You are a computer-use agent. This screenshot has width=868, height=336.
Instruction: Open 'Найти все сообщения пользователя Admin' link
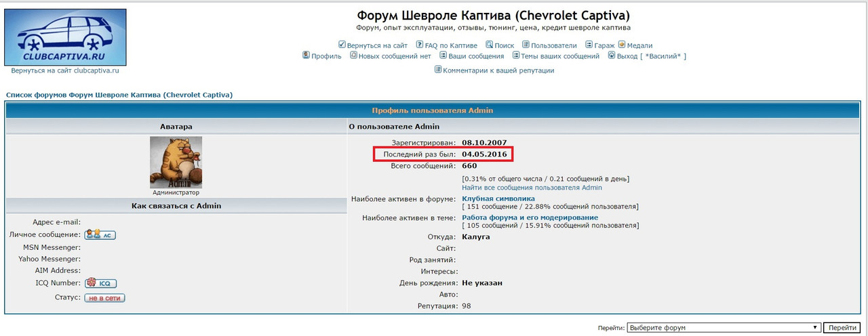(532, 188)
